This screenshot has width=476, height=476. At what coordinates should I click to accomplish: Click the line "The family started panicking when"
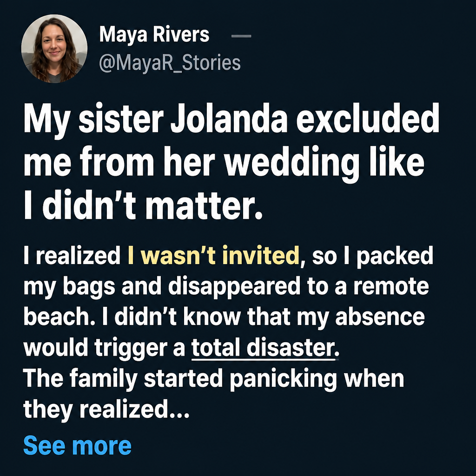[214, 379]
